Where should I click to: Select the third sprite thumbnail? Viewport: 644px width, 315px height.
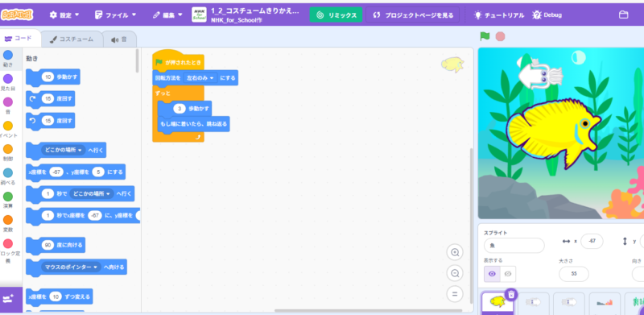pyautogui.click(x=569, y=304)
